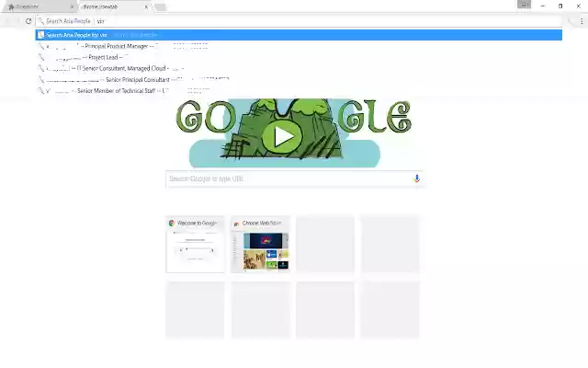Viewport: 588px width, 368px height.
Task: Open the Welcome to Google thumbnail
Action: [195, 244]
